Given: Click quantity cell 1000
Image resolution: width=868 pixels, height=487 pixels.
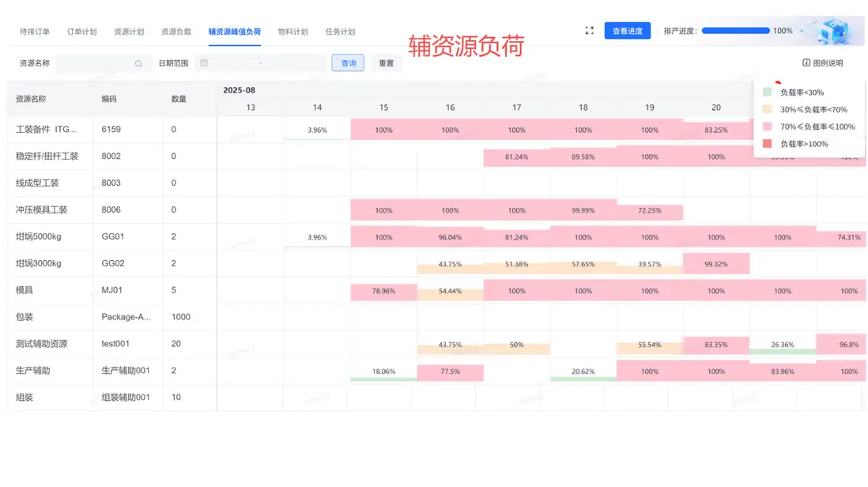Looking at the screenshot, I should tap(181, 317).
